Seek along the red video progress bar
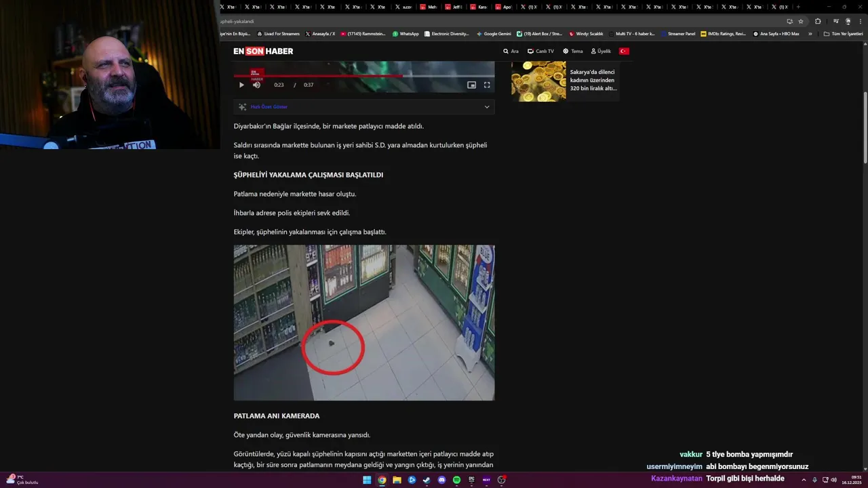868x488 pixels. pos(364,76)
